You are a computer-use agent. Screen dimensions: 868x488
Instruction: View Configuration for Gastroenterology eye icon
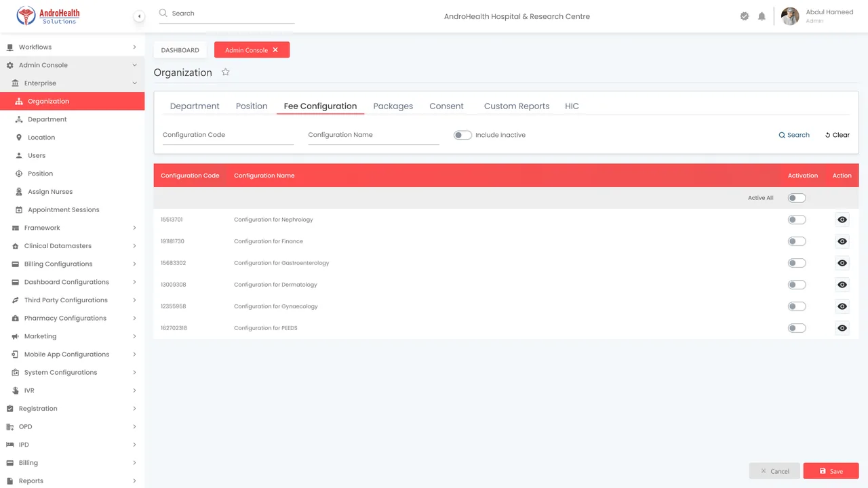(x=842, y=263)
